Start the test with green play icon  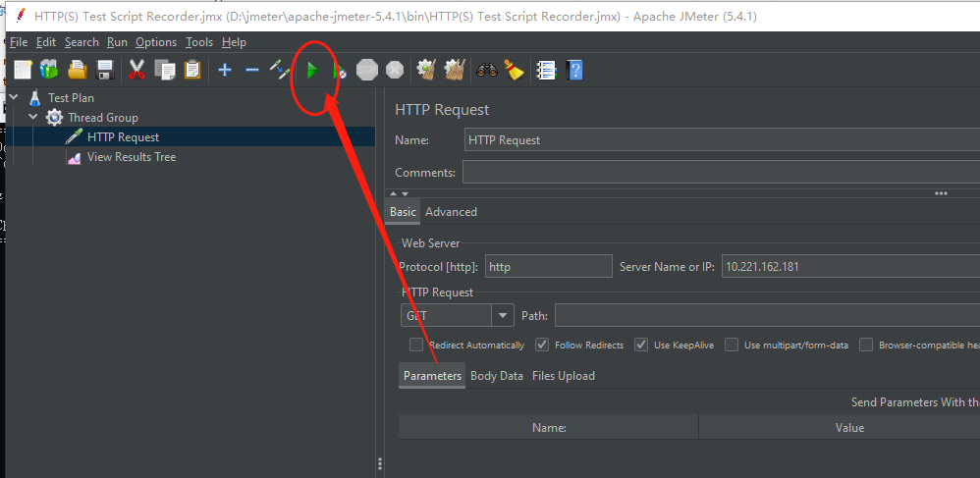tap(312, 71)
